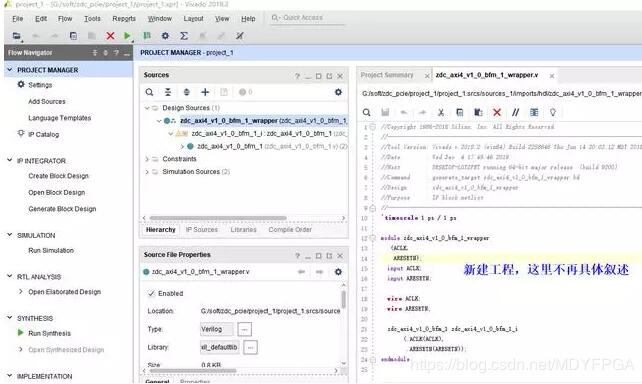642x384 pixels.
Task: Click the Sigma report icon in toolbar
Action: (184, 36)
